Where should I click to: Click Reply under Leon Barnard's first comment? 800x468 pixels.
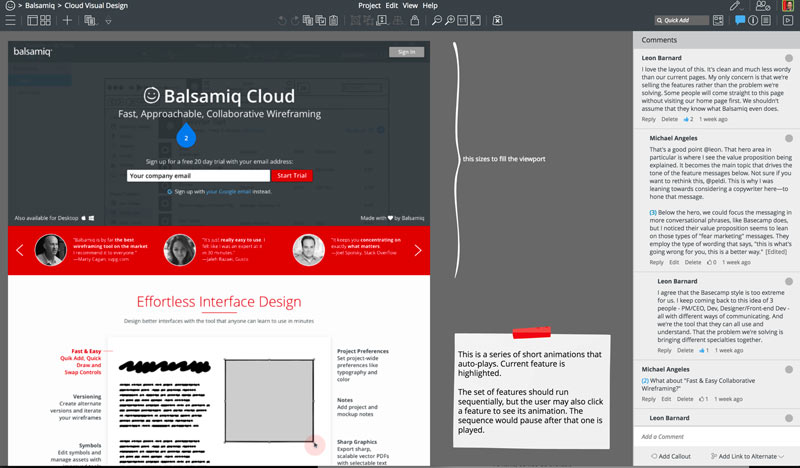[649, 119]
